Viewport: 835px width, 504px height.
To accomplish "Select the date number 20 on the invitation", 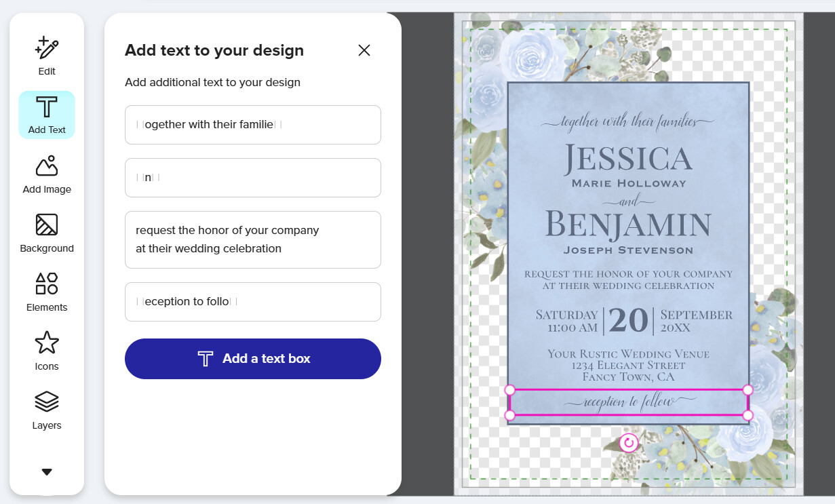I will coord(628,320).
